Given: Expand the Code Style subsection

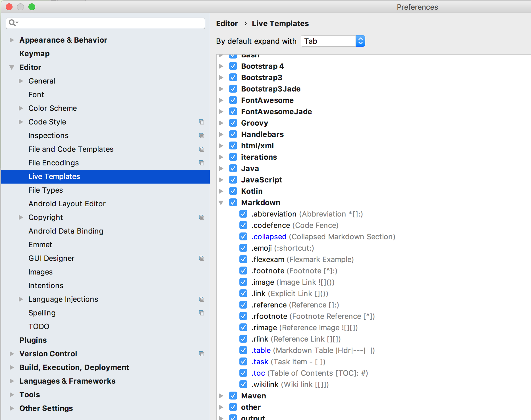Looking at the screenshot, I should (x=21, y=122).
